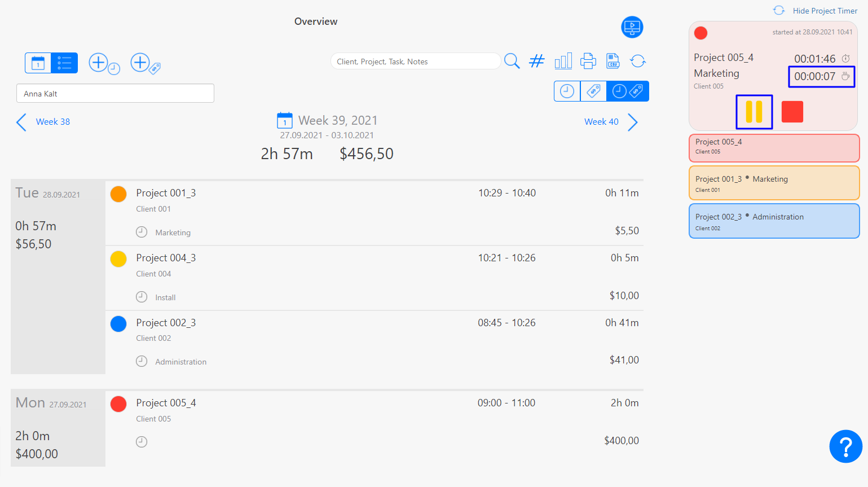Open the Anna Kalt user selector

click(x=115, y=94)
